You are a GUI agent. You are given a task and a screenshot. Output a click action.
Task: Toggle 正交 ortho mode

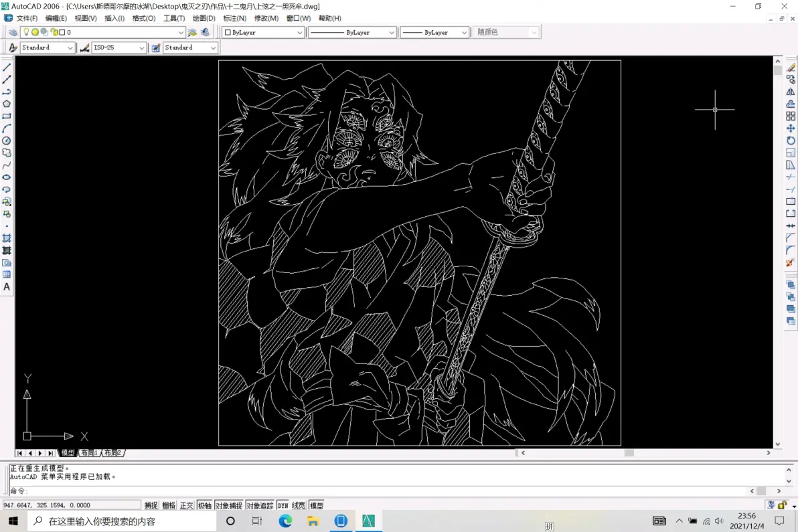click(x=186, y=505)
